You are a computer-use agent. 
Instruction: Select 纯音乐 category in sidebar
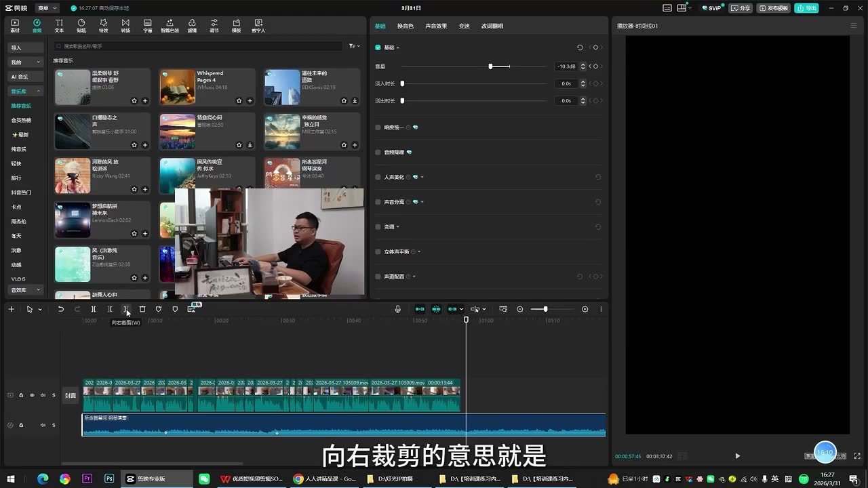click(x=18, y=149)
